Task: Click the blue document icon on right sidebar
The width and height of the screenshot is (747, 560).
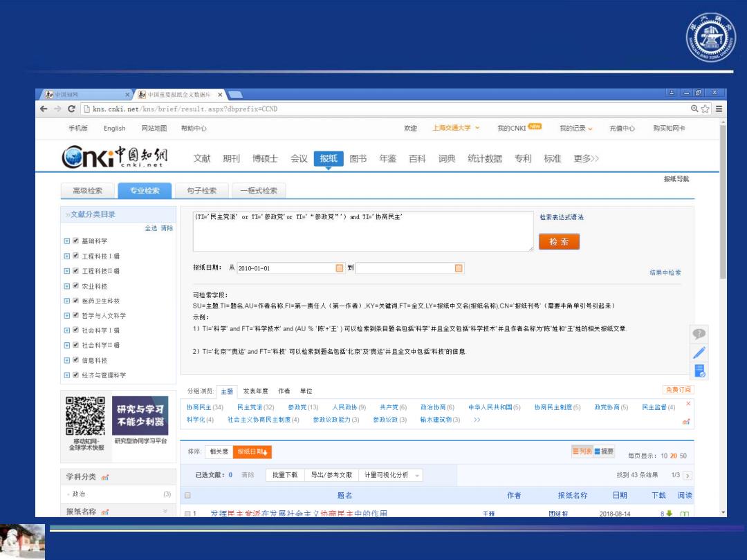Action: pyautogui.click(x=699, y=371)
